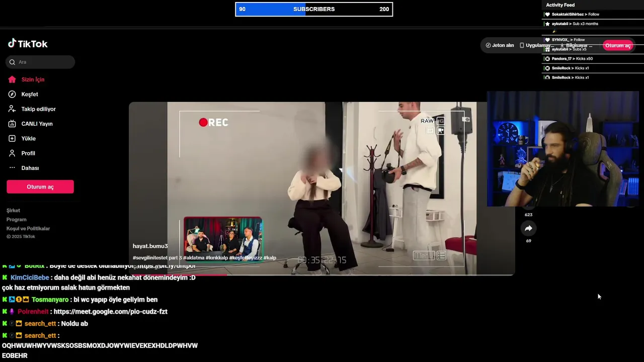Open the Şirket footer link
Screen dimensions: 644x362
pyautogui.click(x=13, y=211)
